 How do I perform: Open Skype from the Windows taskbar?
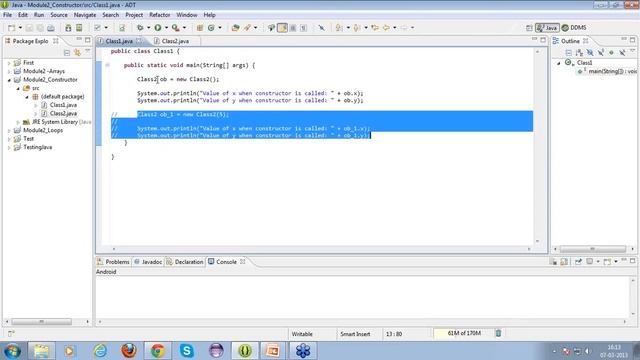187,351
